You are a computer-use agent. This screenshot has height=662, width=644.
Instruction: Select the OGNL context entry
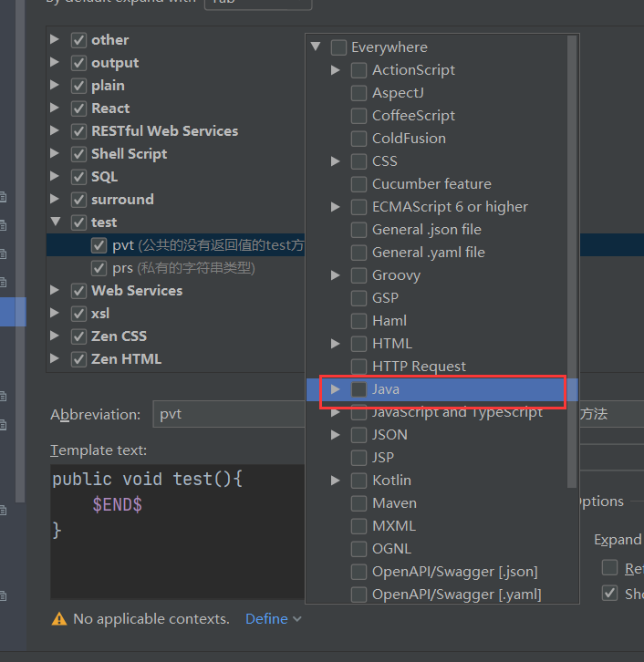pyautogui.click(x=391, y=549)
